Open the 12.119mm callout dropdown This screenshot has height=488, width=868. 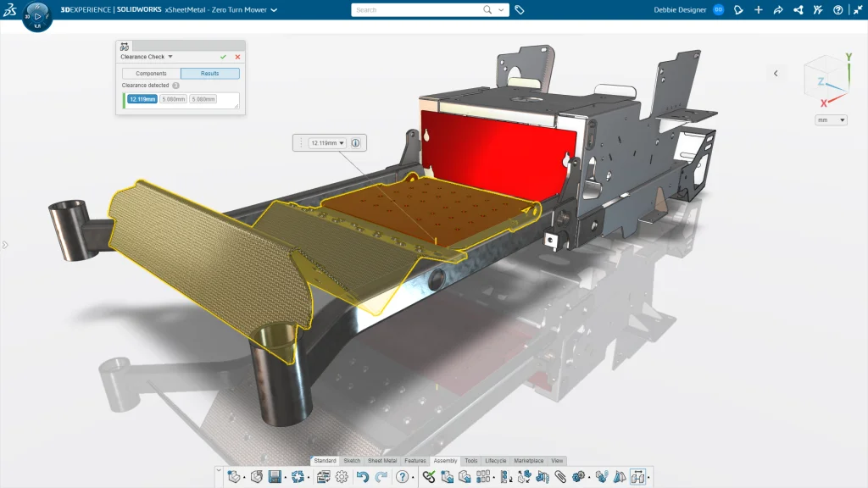click(x=327, y=143)
